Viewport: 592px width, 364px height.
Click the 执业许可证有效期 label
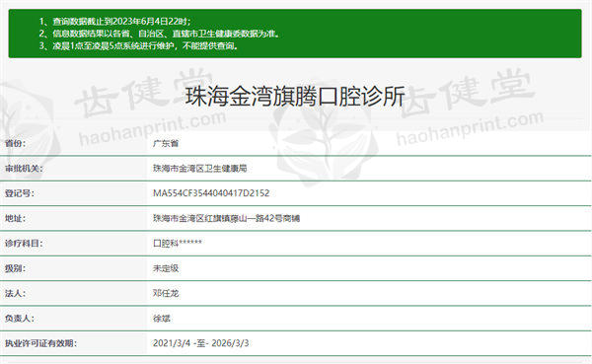[40, 343]
